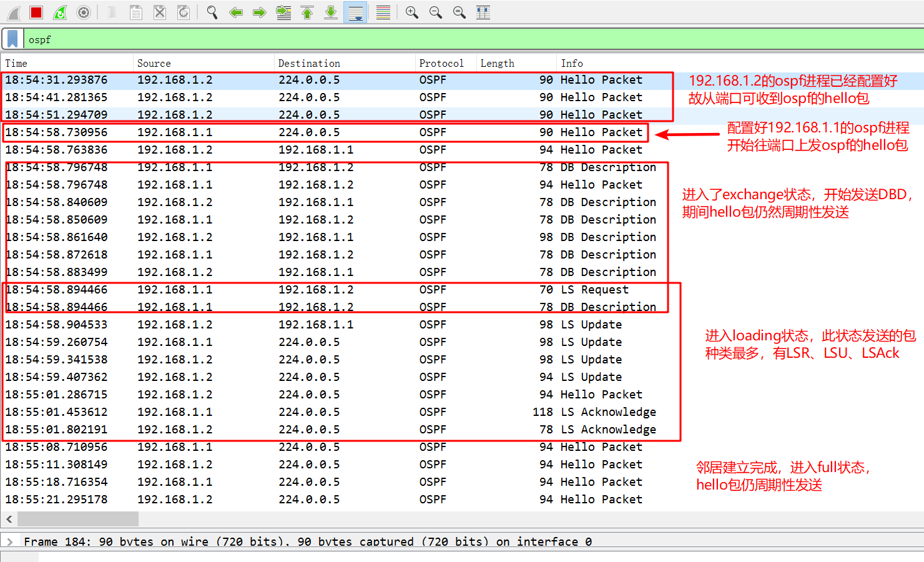Click the Save capture file icon
924x562 pixels.
click(x=136, y=12)
